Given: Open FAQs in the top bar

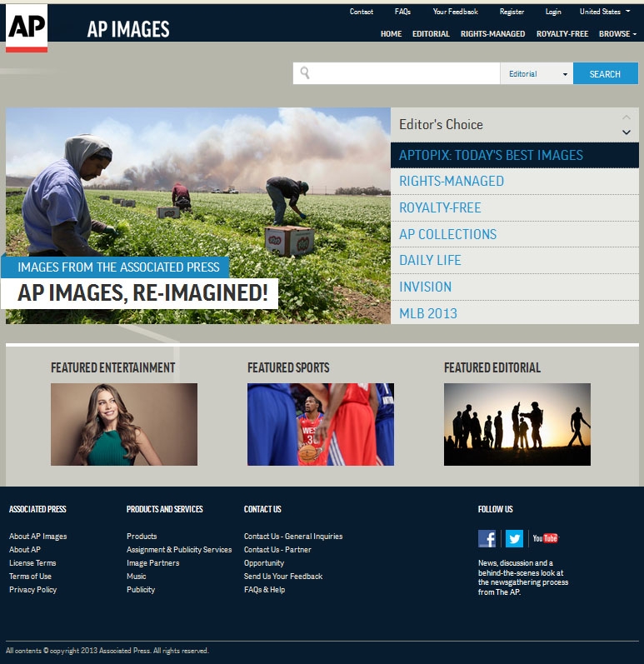Looking at the screenshot, I should pos(402,12).
